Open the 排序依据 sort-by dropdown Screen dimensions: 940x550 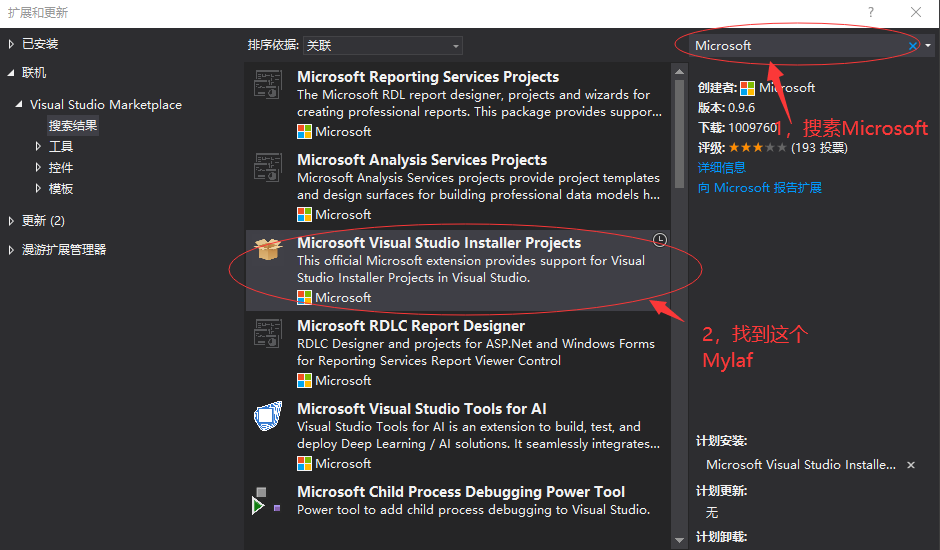pyautogui.click(x=383, y=46)
